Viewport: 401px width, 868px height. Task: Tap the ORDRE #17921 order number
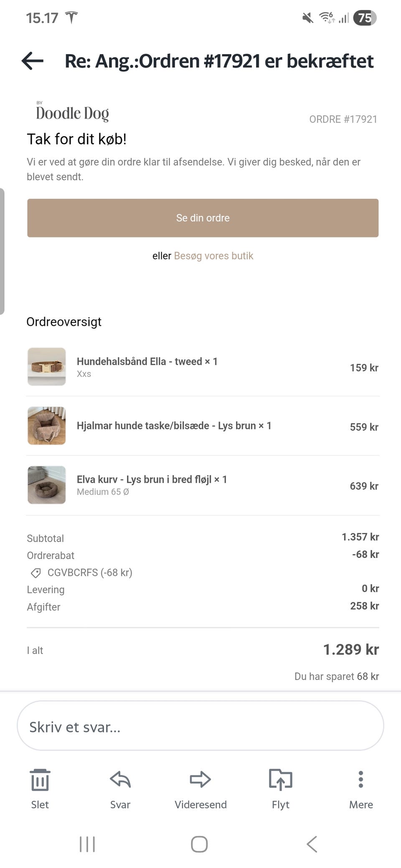click(x=343, y=119)
